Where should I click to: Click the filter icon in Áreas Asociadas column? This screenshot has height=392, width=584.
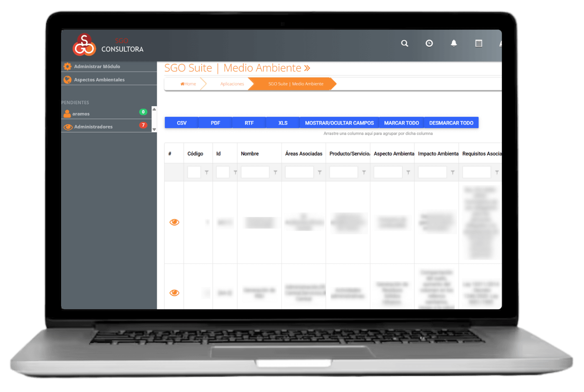pyautogui.click(x=320, y=172)
